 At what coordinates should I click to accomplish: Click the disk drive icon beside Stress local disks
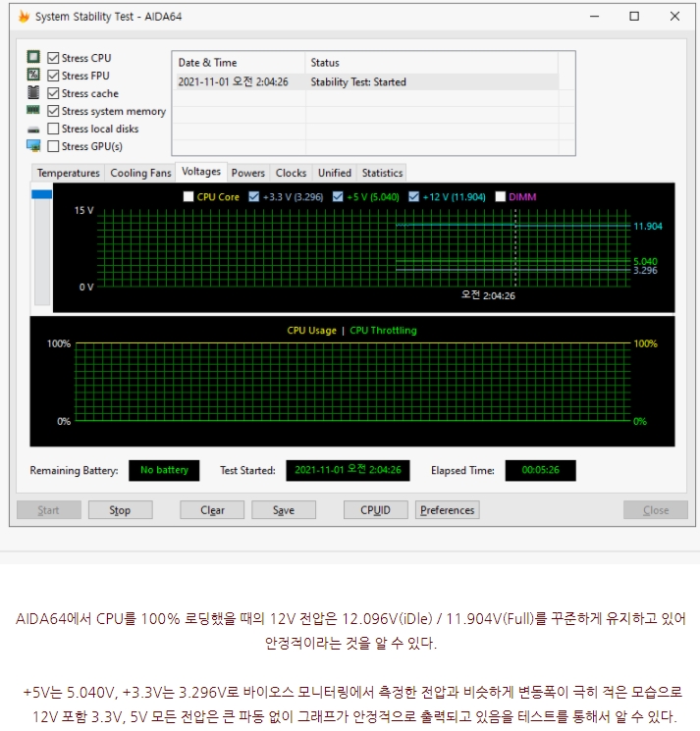[x=33, y=130]
